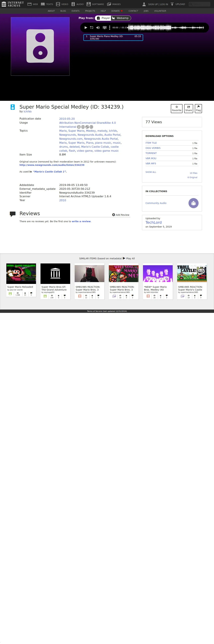Click the write a review link
The width and height of the screenshot is (214, 644).
[x=81, y=222]
